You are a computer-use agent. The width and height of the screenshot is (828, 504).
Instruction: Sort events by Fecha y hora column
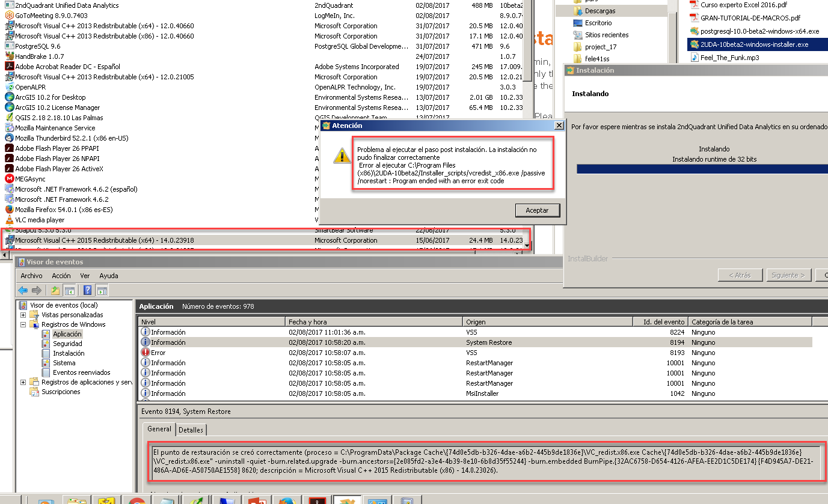(x=308, y=322)
